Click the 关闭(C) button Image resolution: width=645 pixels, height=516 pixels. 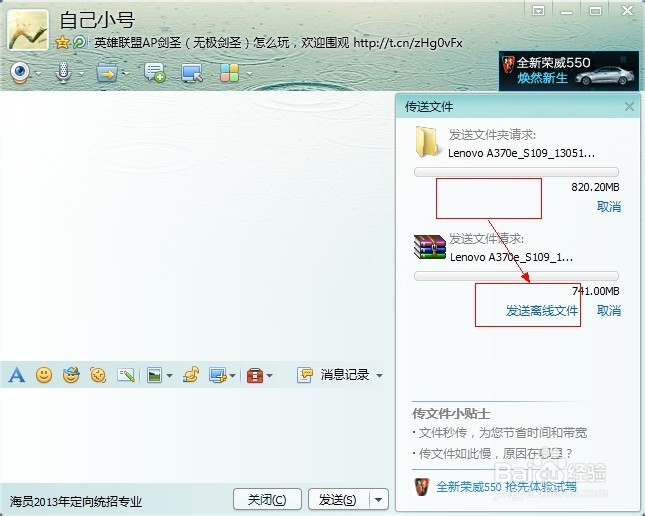point(267,500)
